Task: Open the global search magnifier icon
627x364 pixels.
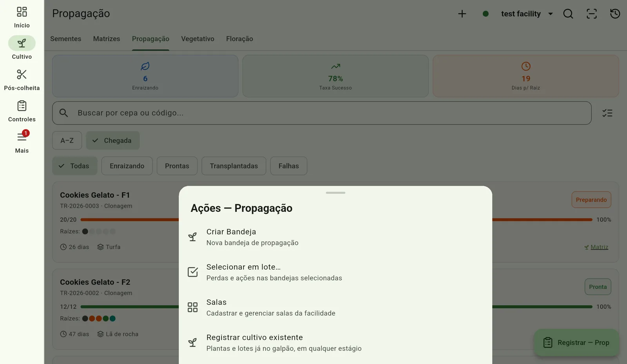Action: pyautogui.click(x=568, y=14)
